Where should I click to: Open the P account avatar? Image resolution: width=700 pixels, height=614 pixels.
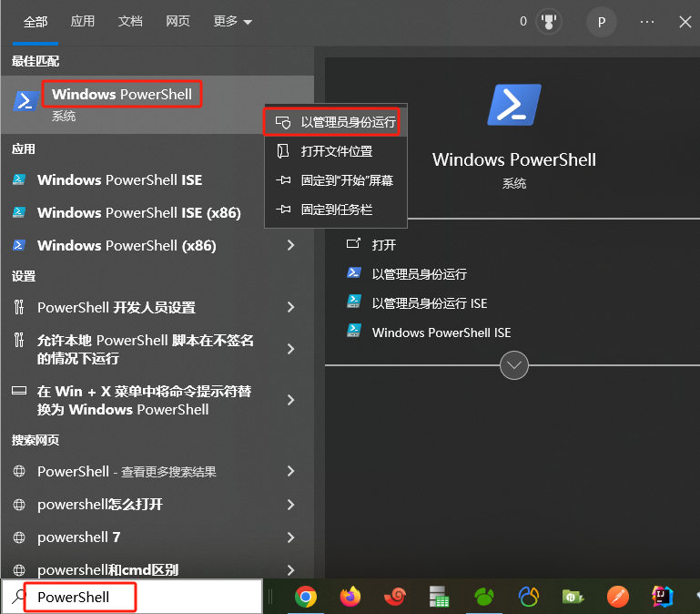coord(602,22)
